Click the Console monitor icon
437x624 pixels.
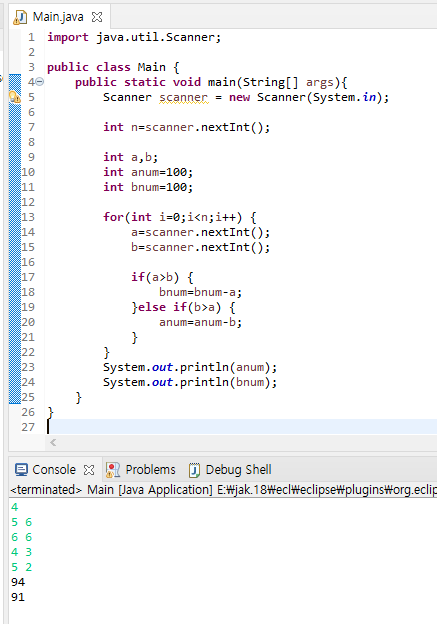click(21, 470)
